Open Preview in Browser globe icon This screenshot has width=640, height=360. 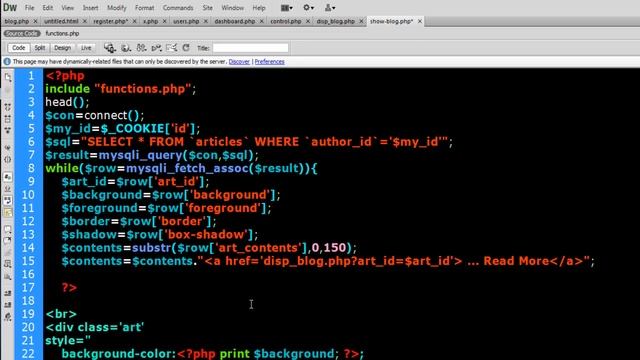click(x=126, y=48)
